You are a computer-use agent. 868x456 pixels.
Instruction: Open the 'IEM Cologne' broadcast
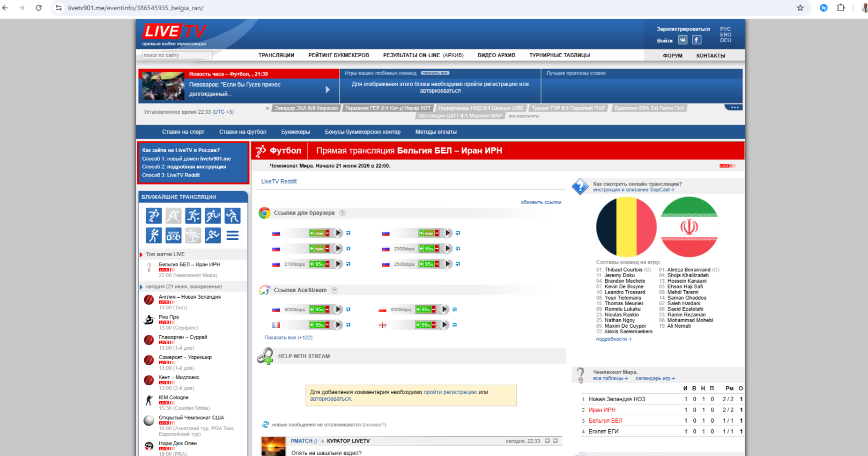pos(173,397)
